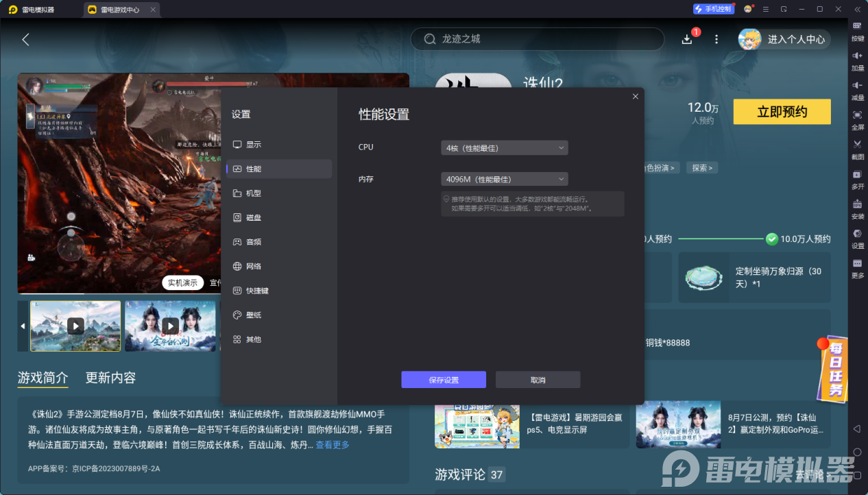Open the CPU cores dropdown
The image size is (868, 495).
coord(504,147)
